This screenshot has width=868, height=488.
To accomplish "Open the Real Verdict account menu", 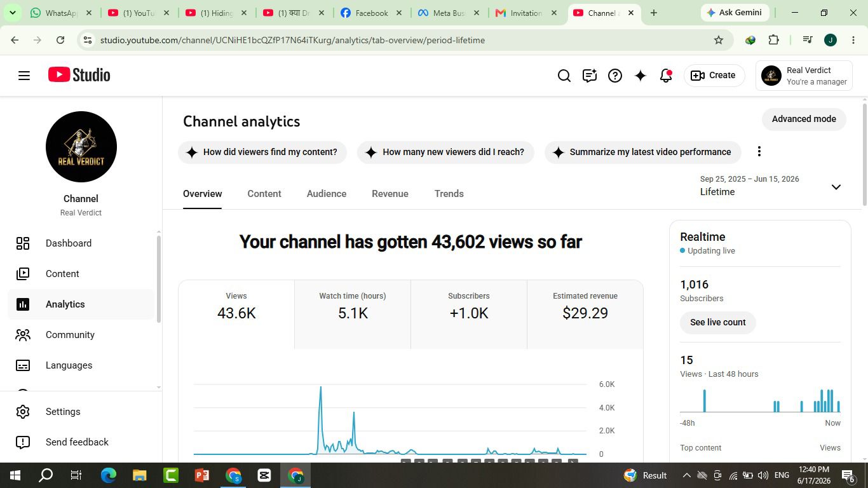I will click(805, 76).
